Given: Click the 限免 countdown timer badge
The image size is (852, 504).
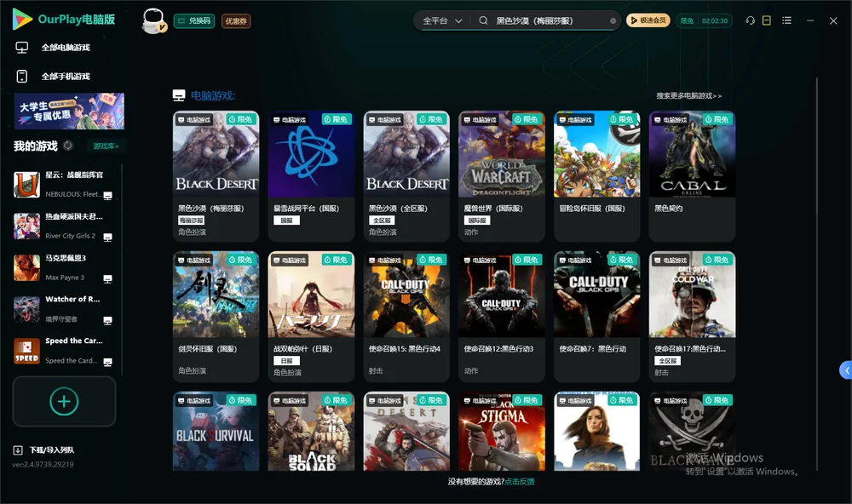Looking at the screenshot, I should 705,20.
